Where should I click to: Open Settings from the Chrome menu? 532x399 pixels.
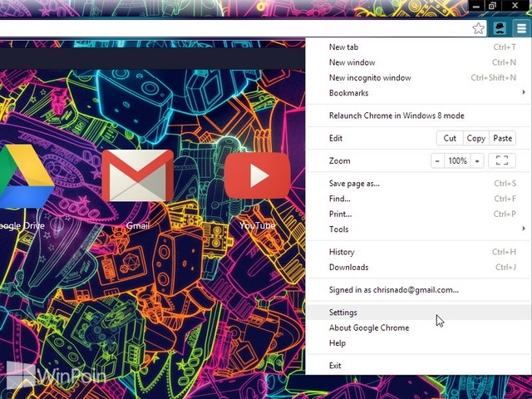click(x=419, y=313)
